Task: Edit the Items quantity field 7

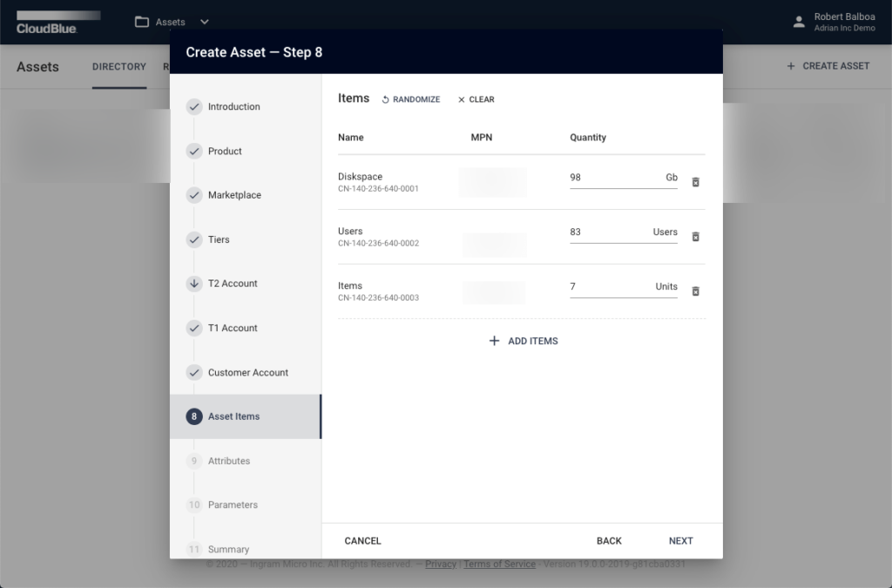Action: (x=624, y=287)
